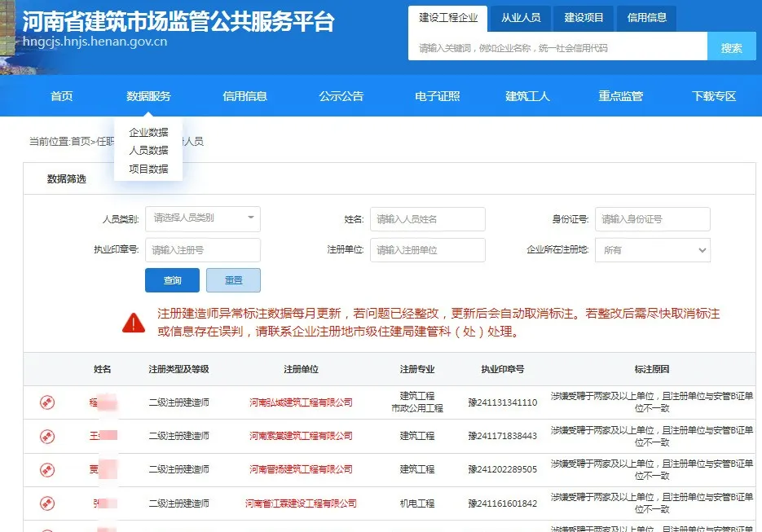Image resolution: width=762 pixels, height=532 pixels.
Task: Open the 河南索棠建筑工程有限公司 link
Action: [x=301, y=436]
